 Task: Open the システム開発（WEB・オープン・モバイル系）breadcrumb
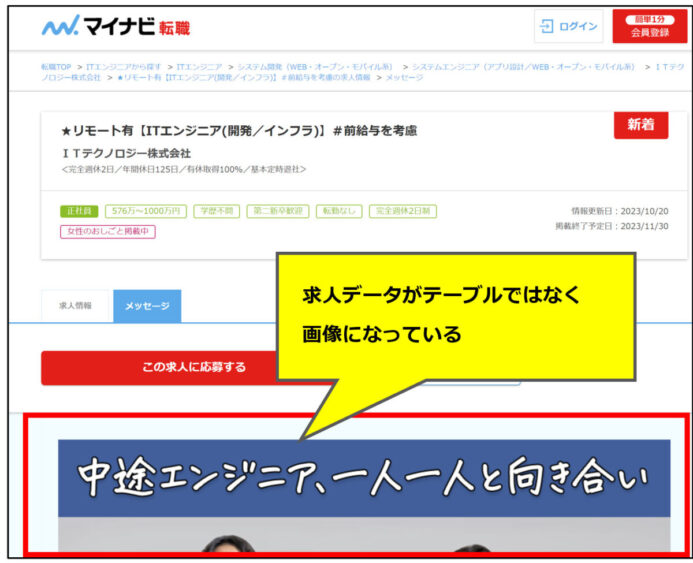pos(315,67)
